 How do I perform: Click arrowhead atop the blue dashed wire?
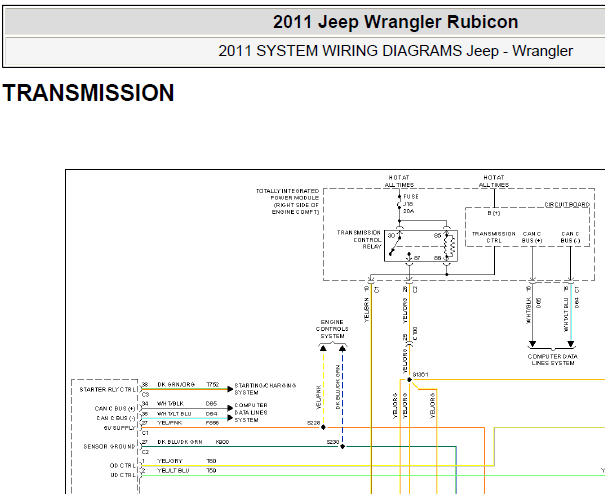coord(342,349)
